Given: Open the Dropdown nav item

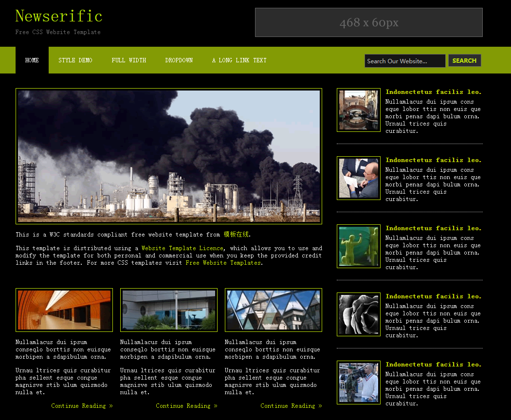Looking at the screenshot, I should (x=179, y=60).
